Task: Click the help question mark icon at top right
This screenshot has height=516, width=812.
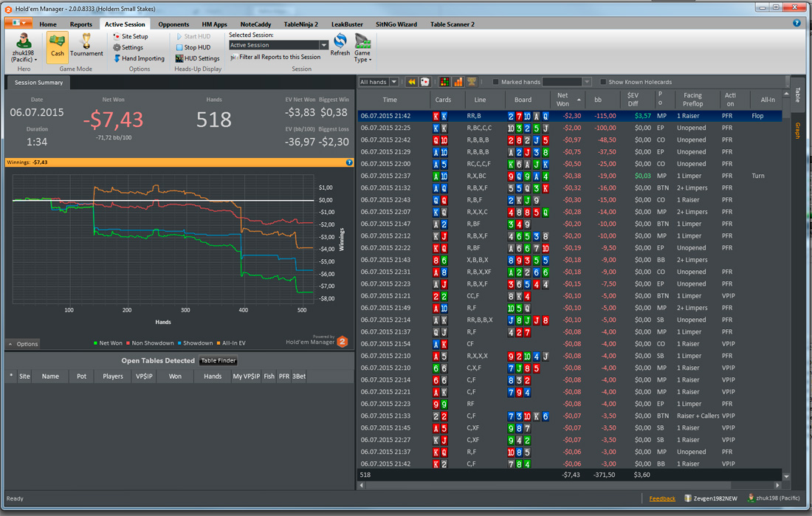Action: [x=796, y=23]
